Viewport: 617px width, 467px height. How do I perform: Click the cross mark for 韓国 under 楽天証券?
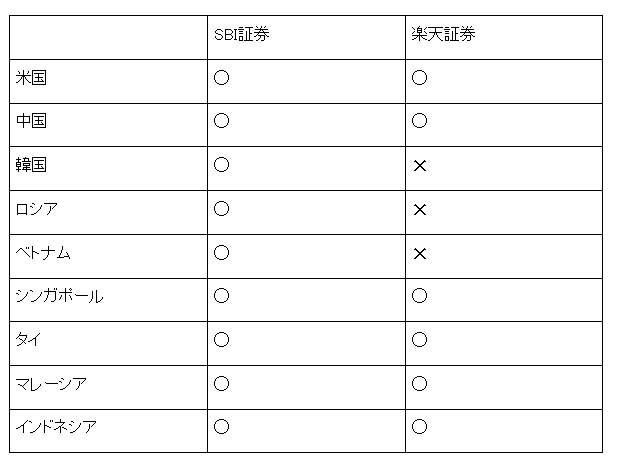tap(420, 166)
